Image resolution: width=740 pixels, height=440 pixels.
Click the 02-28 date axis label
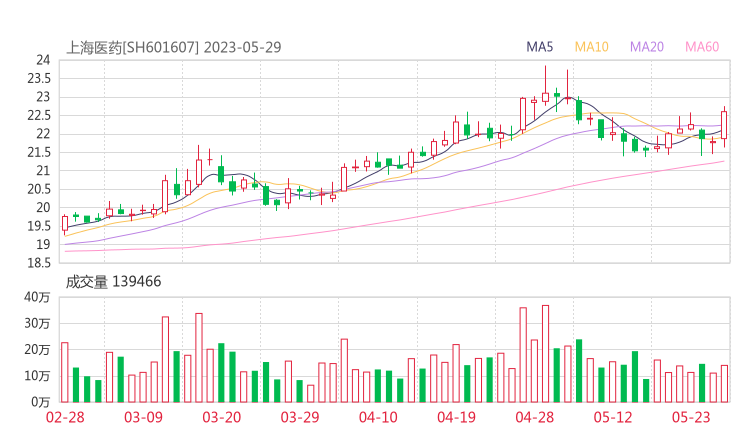tap(65, 417)
